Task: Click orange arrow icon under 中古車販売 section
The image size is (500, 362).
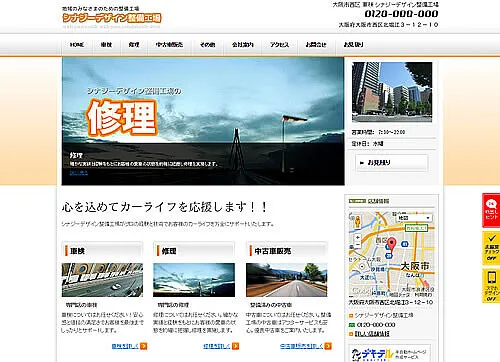Action: [328, 346]
